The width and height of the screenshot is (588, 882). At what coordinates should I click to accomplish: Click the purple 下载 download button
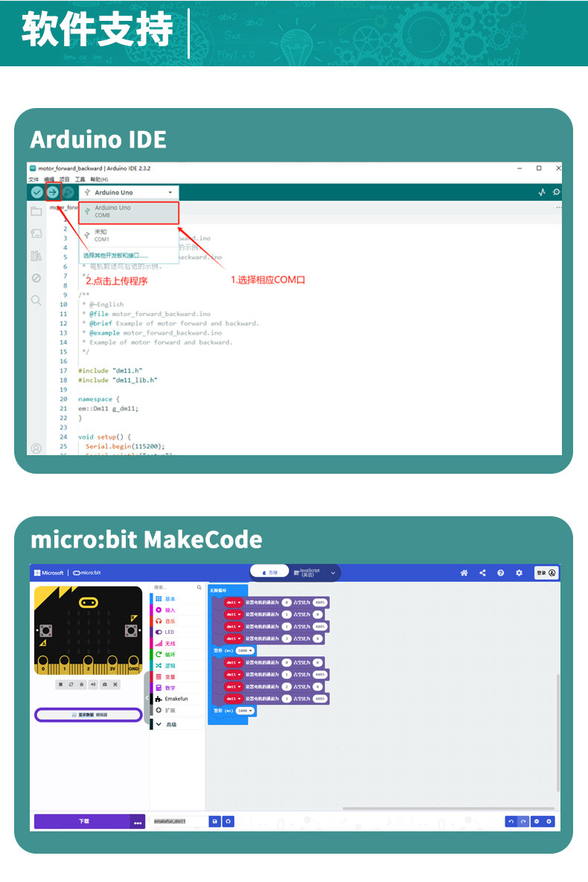point(82,822)
